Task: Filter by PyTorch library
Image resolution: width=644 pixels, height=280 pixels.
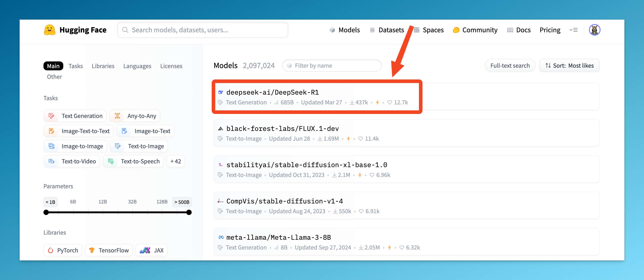Action: point(63,250)
